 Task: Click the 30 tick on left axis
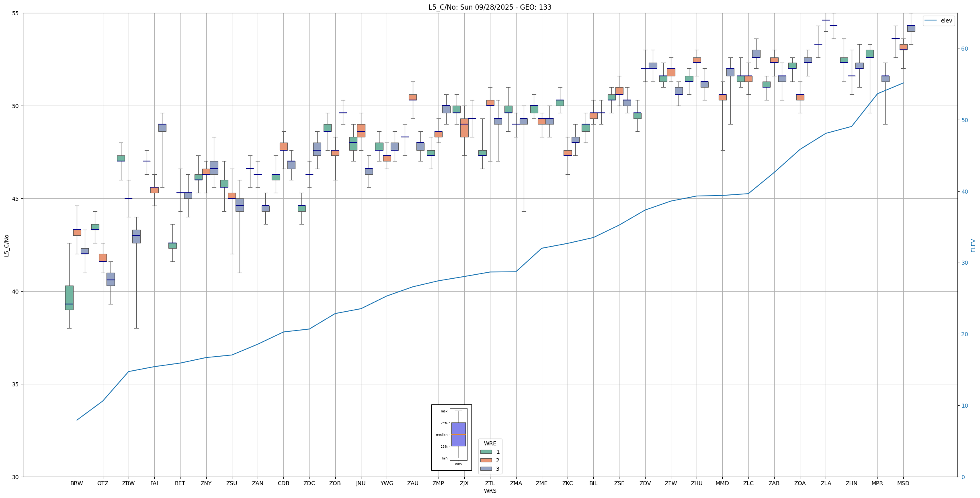point(16,477)
